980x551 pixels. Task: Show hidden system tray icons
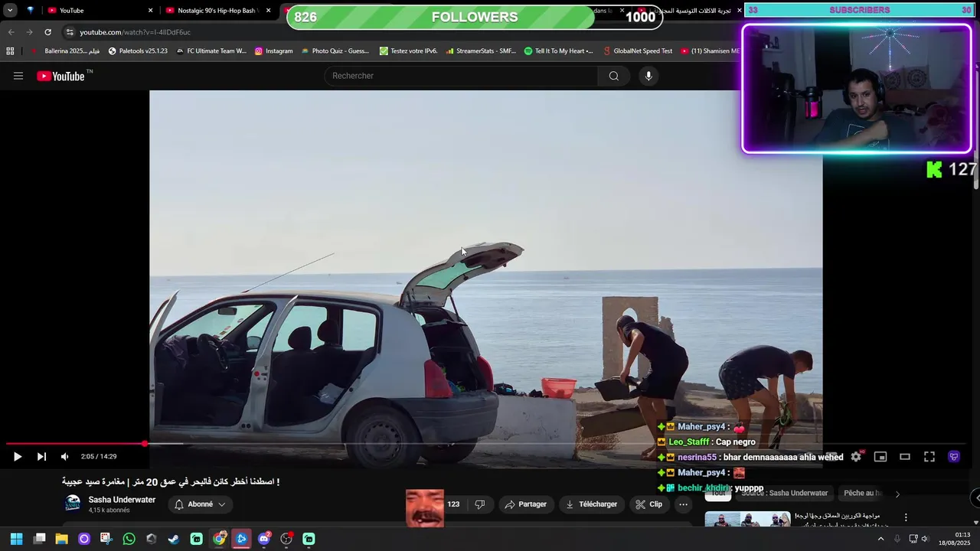(880, 539)
